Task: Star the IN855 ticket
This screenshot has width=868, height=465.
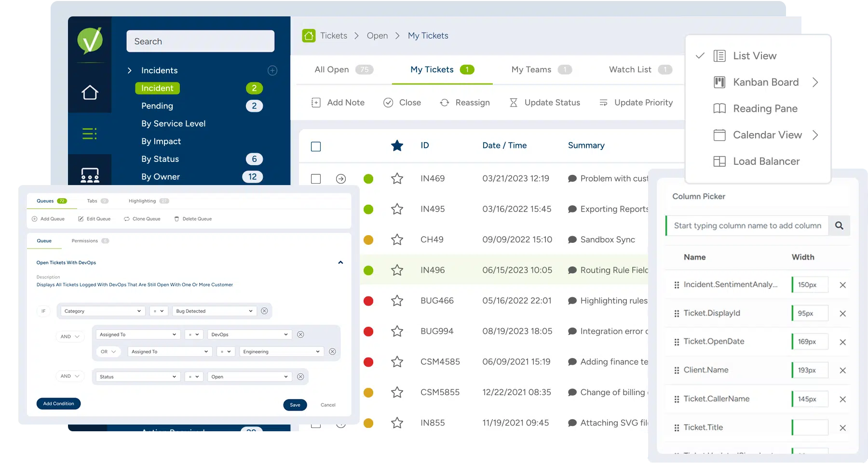Action: (x=397, y=423)
